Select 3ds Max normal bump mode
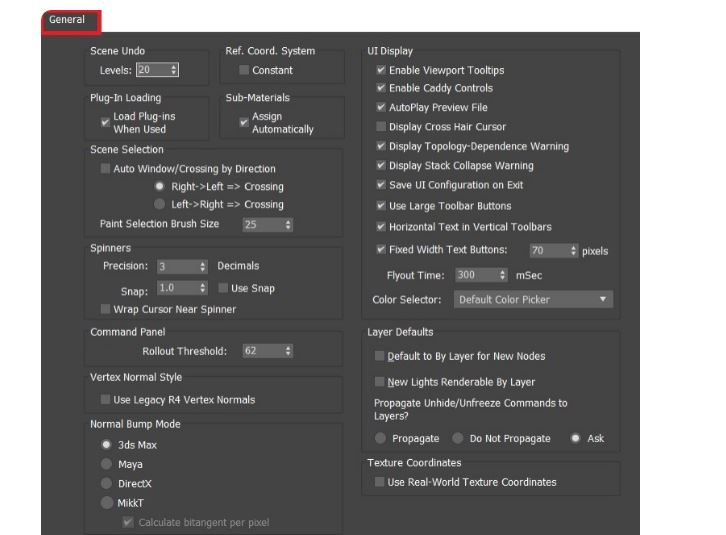The image size is (726, 535). tap(106, 445)
